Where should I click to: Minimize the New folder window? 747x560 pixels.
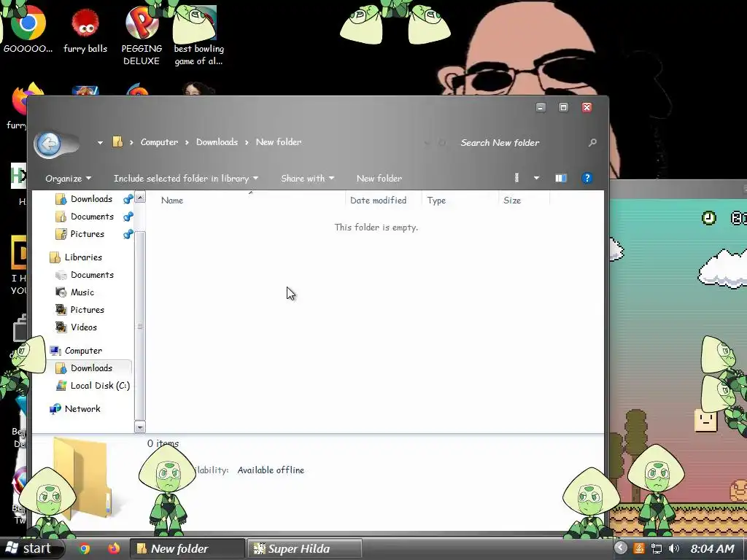[541, 108]
